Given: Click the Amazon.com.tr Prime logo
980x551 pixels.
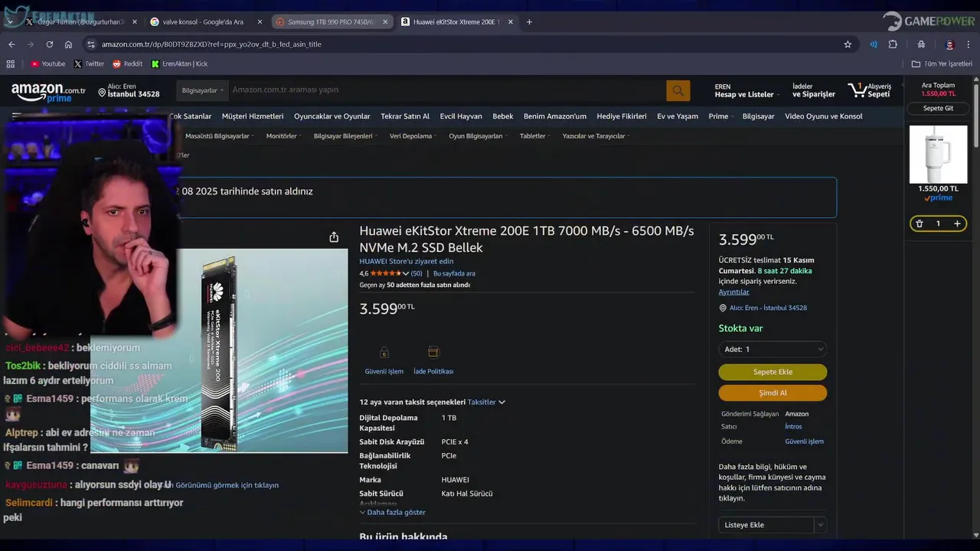Looking at the screenshot, I should [x=48, y=93].
